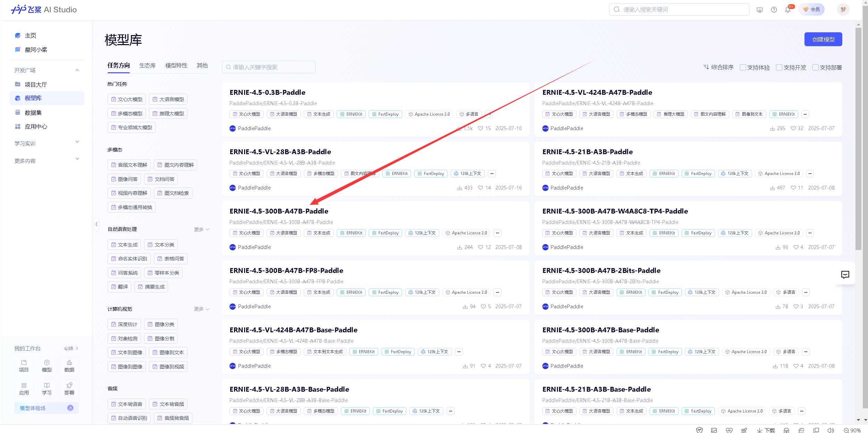Screen dimensions: 868x433
Task: Open the 会员 membership button
Action: [811, 9]
